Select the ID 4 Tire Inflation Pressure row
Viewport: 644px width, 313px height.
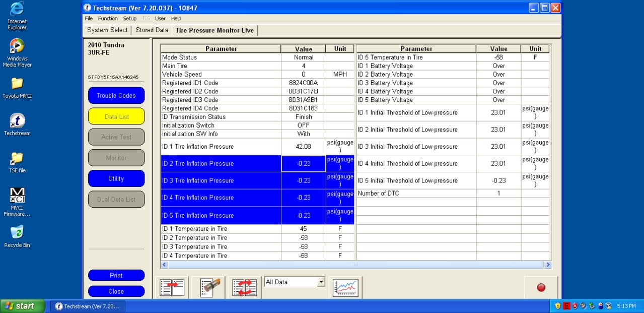click(257, 198)
